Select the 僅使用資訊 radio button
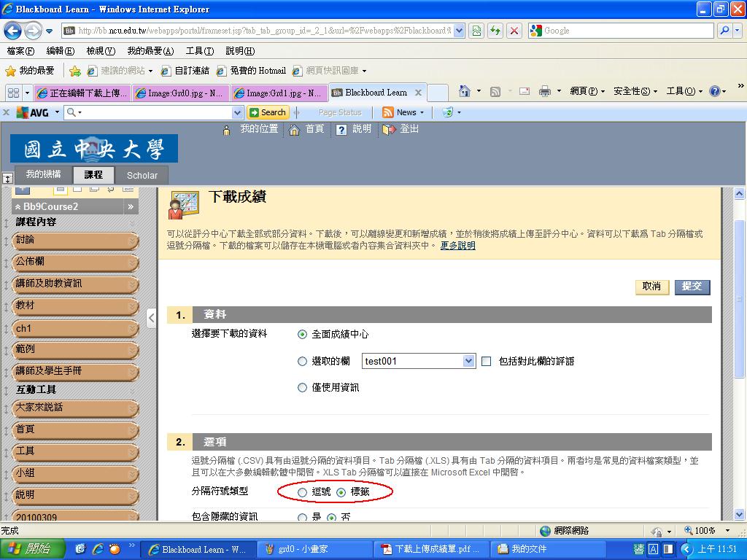This screenshot has height=560, width=747. pos(302,388)
